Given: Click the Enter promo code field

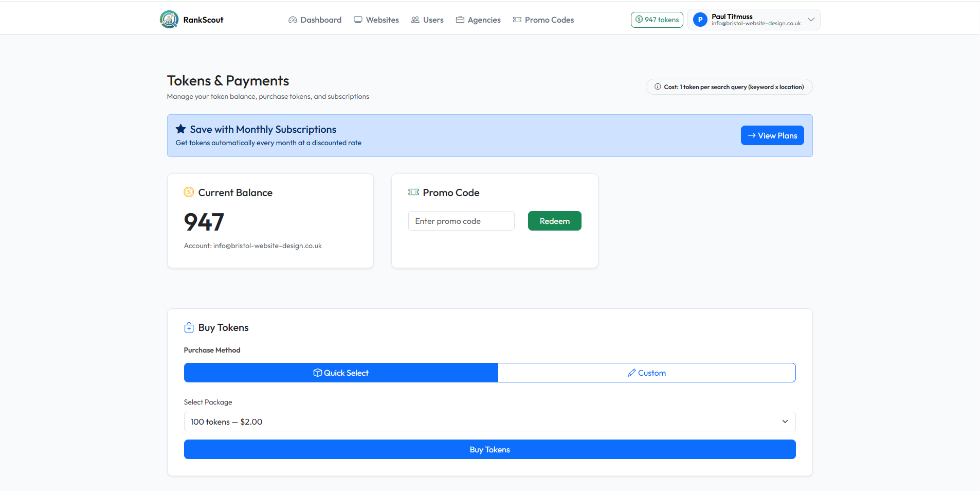Looking at the screenshot, I should 461,221.
